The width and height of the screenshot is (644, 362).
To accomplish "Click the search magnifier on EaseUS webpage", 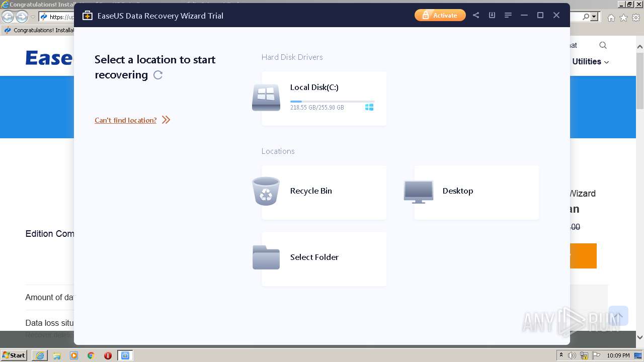I will tap(603, 45).
